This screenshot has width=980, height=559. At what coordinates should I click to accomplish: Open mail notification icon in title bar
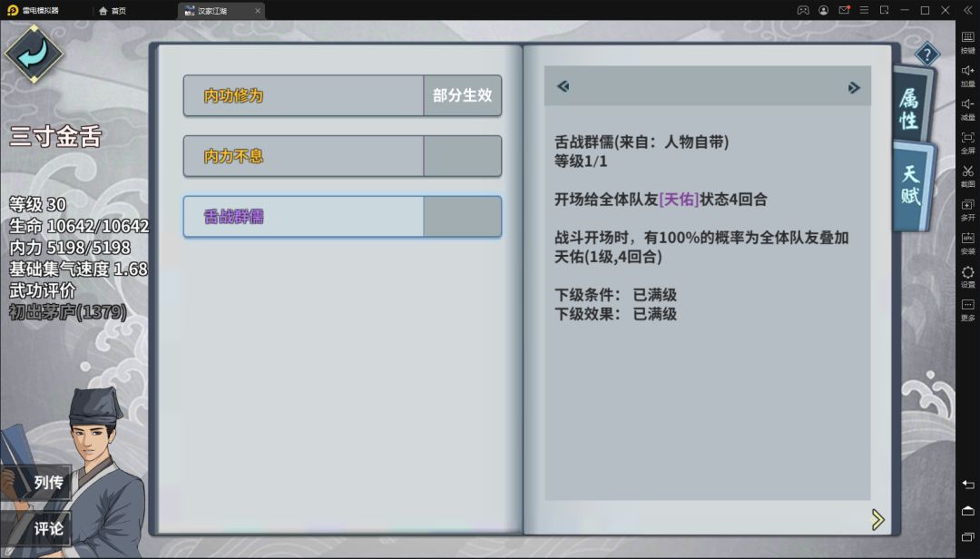844,10
